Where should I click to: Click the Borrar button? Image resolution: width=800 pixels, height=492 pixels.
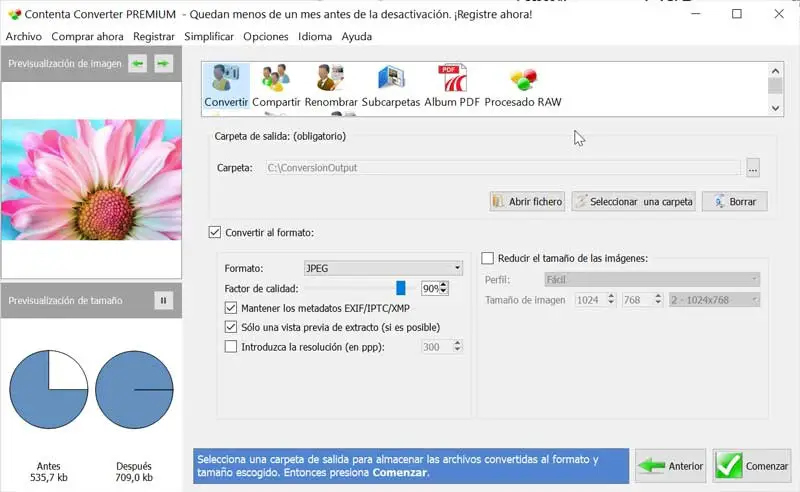[735, 202]
